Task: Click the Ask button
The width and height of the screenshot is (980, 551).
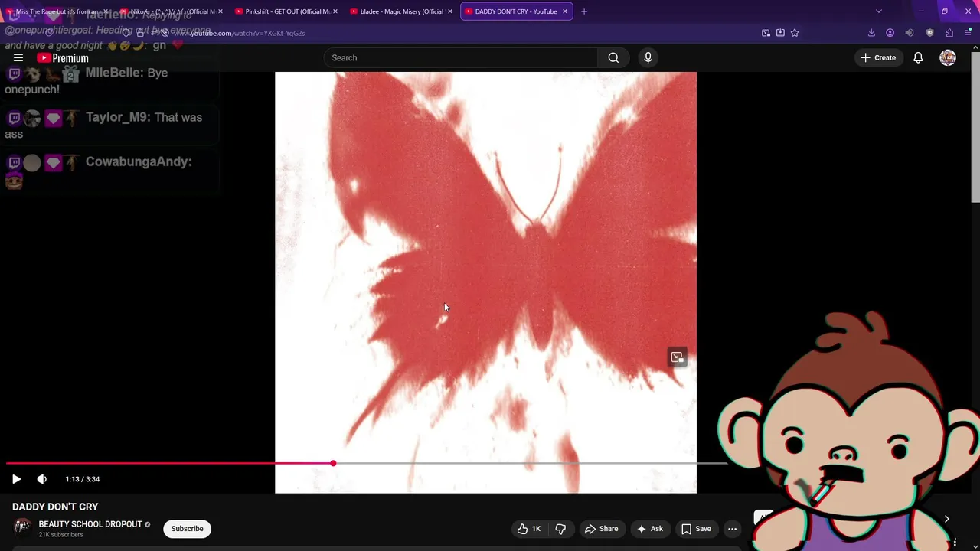Action: click(650, 529)
